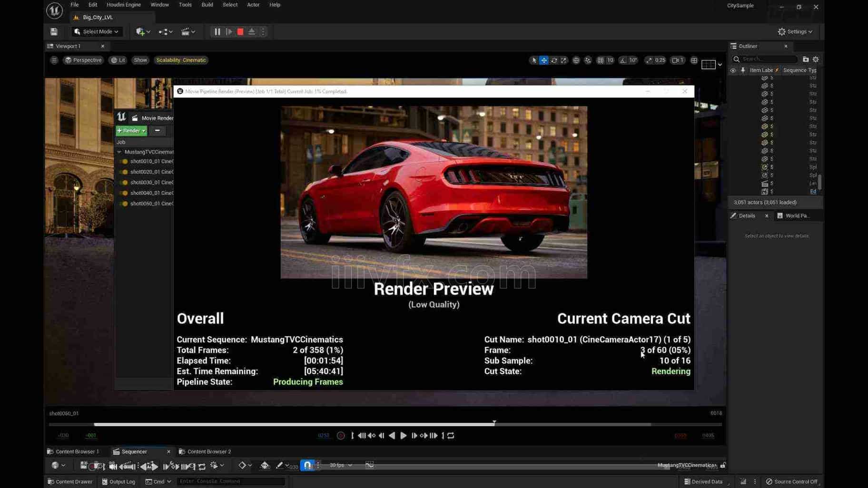Switch to World Partition tab

(793, 216)
